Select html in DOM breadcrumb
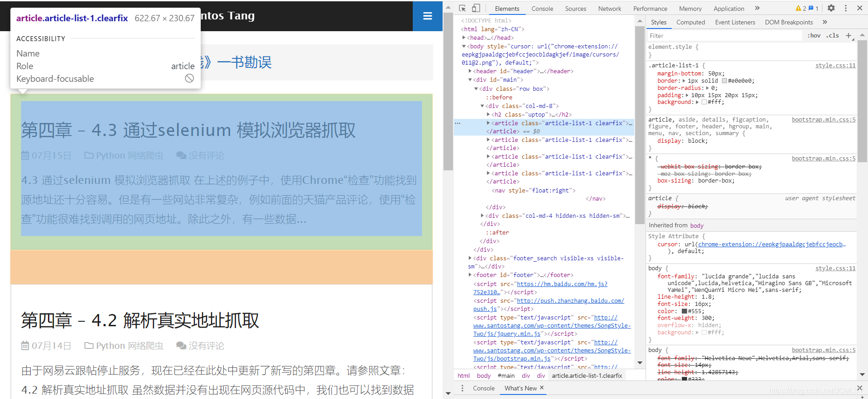Viewport: 868px width, 399px height. (463, 376)
